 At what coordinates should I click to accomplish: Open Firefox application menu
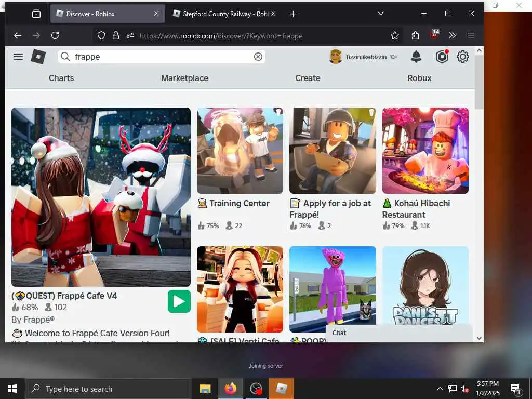[471, 35]
